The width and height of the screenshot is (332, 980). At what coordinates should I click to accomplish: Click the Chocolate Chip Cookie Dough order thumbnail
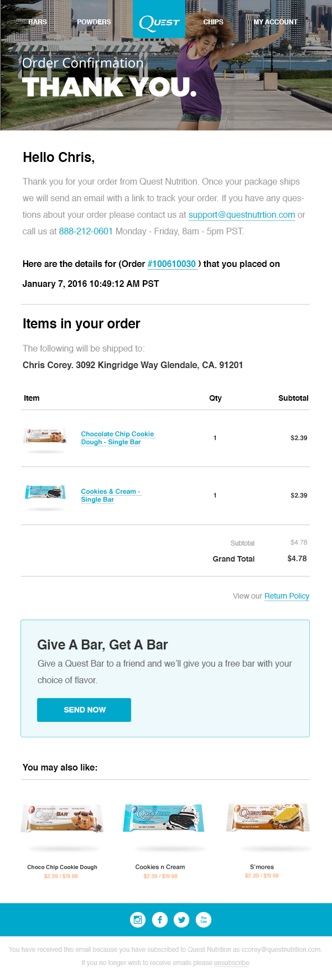[45, 436]
